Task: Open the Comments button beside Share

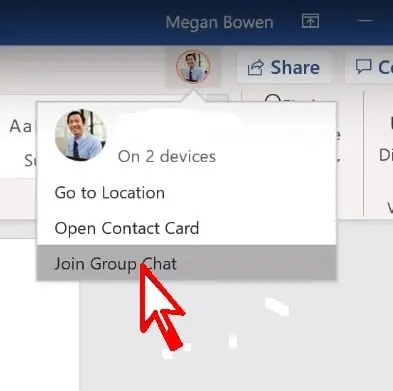Action: click(x=370, y=67)
